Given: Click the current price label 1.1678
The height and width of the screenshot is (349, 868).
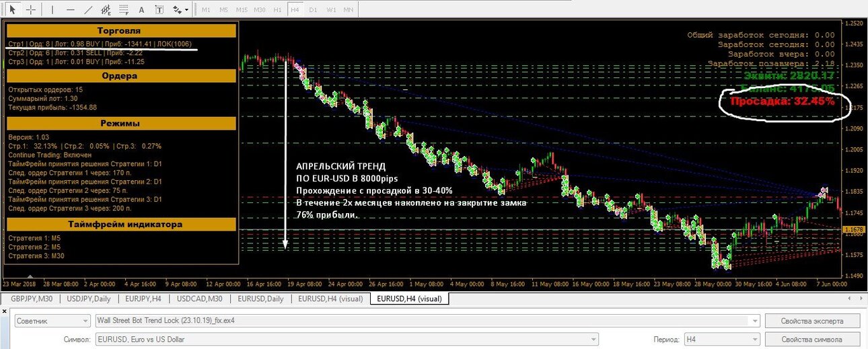Looking at the screenshot, I should tap(853, 229).
